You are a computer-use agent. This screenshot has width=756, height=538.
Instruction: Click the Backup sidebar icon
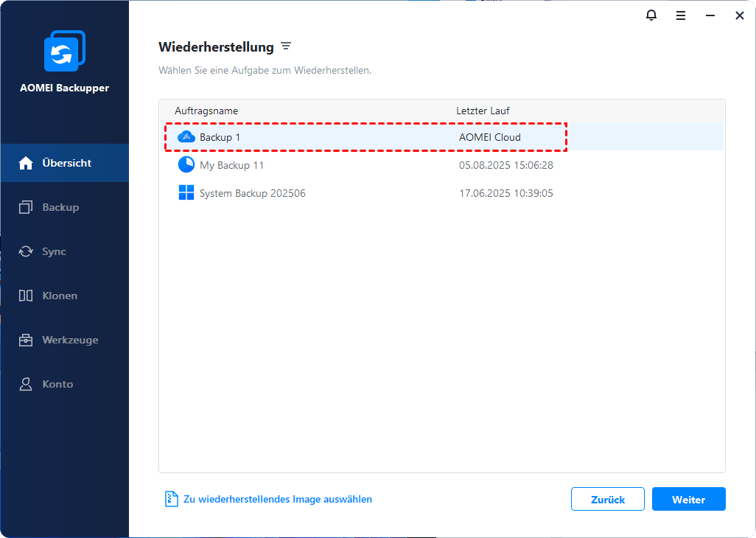pyautogui.click(x=26, y=207)
